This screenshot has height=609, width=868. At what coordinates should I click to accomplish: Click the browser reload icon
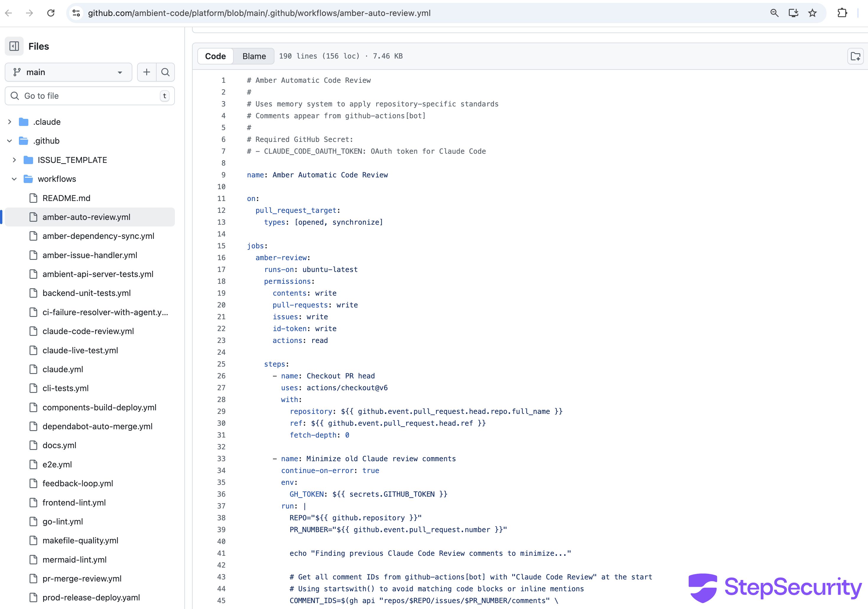click(51, 13)
